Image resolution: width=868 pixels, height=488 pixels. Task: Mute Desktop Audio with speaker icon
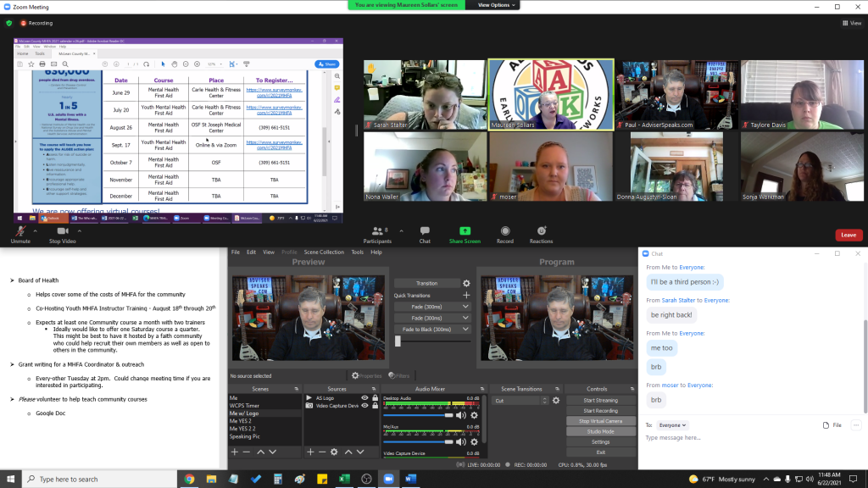(x=460, y=415)
